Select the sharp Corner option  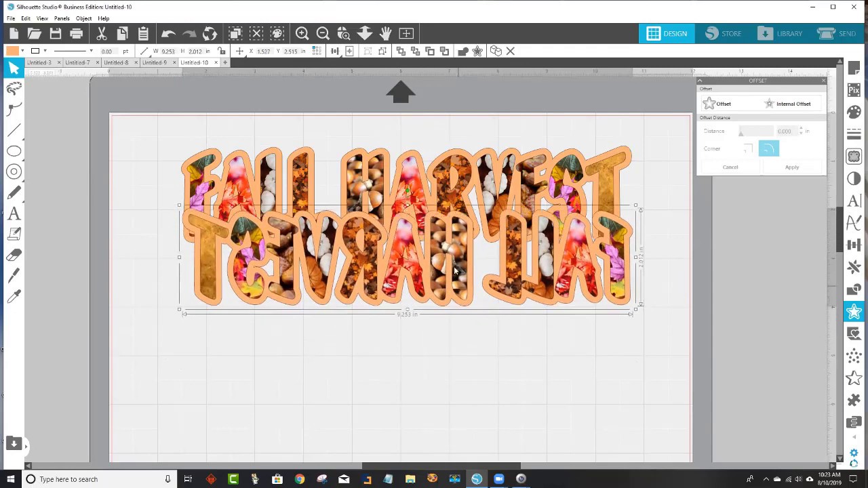[748, 148]
